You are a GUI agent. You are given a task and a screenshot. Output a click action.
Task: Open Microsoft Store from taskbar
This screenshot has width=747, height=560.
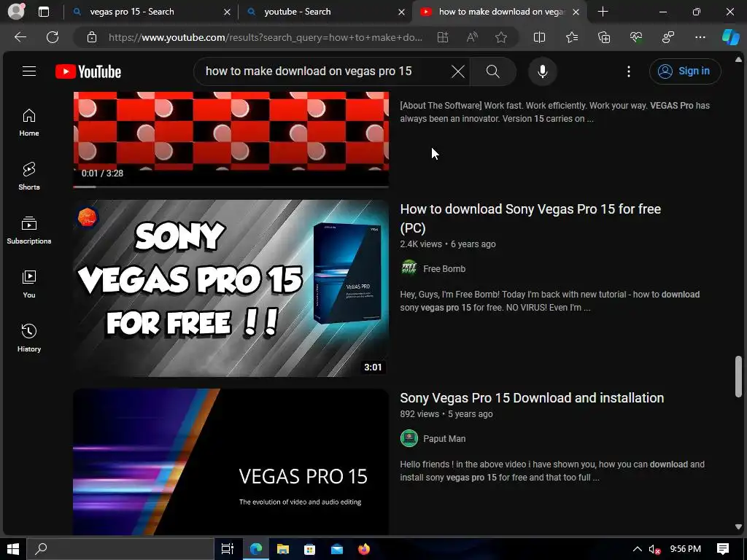click(309, 549)
